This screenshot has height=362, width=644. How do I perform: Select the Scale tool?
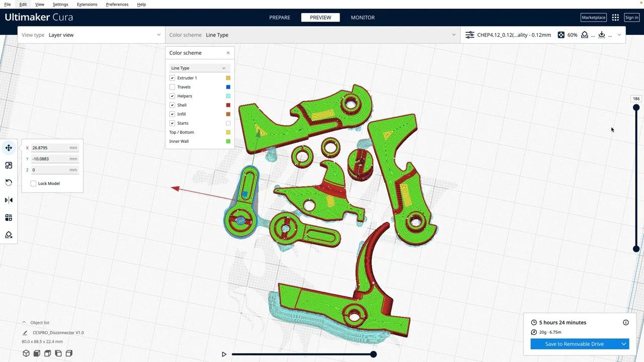click(x=9, y=165)
